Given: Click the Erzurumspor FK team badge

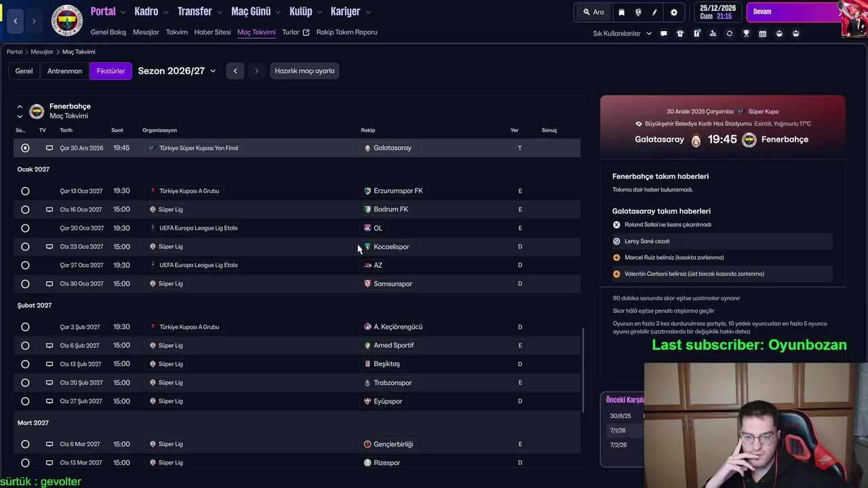Looking at the screenshot, I should point(368,191).
